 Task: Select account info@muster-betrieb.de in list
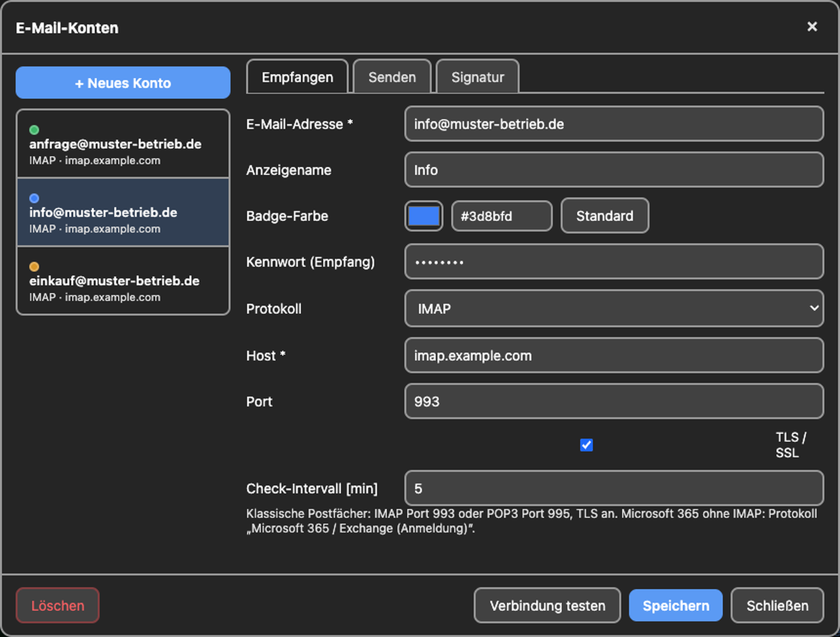coord(123,212)
